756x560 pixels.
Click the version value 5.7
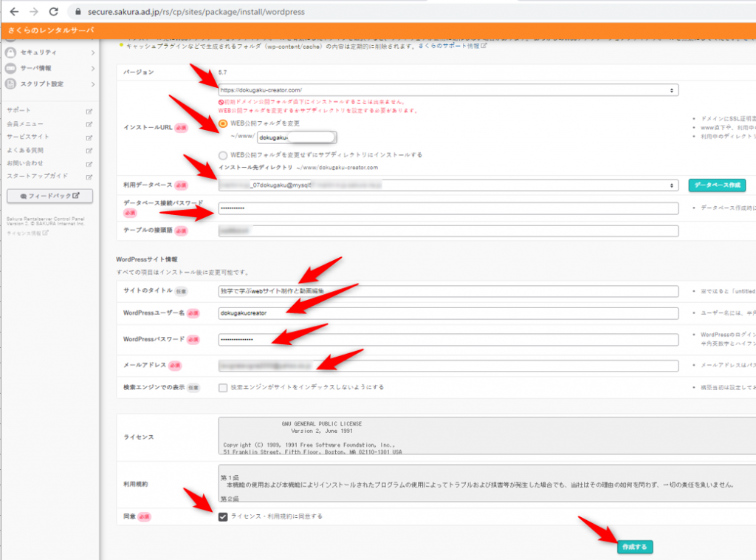[222, 72]
